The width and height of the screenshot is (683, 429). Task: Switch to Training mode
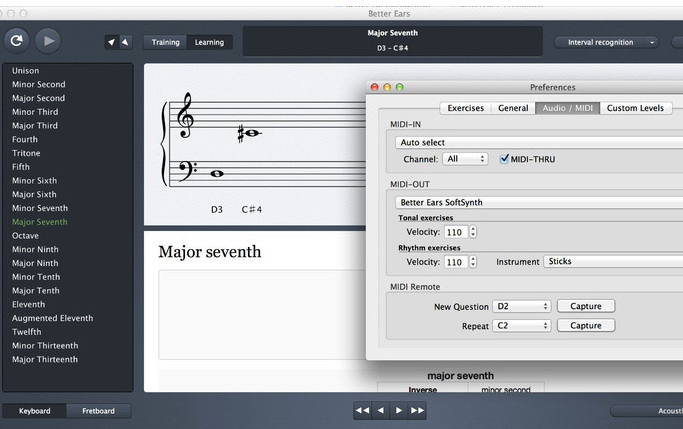[166, 42]
